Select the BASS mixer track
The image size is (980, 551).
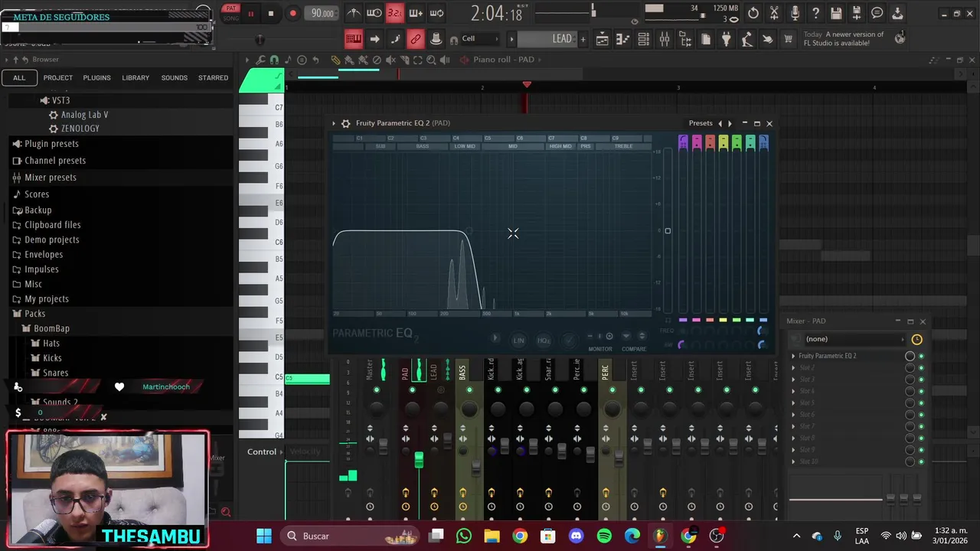coord(462,373)
